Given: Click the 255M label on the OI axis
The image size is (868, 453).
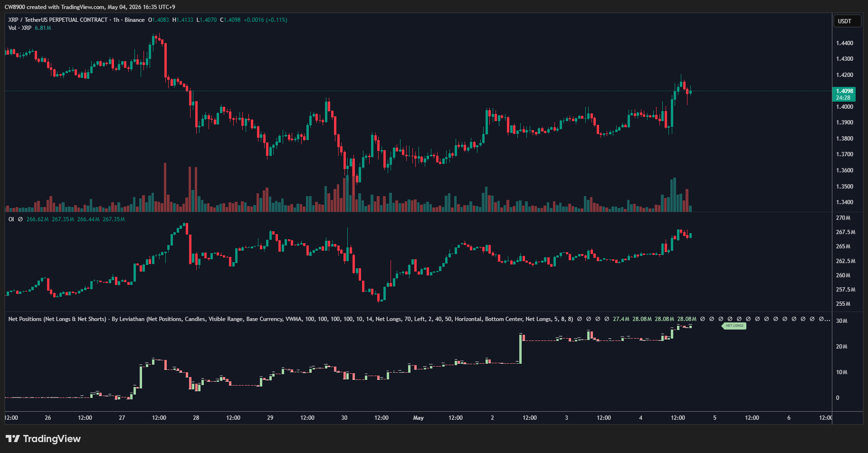Looking at the screenshot, I should click(x=843, y=304).
